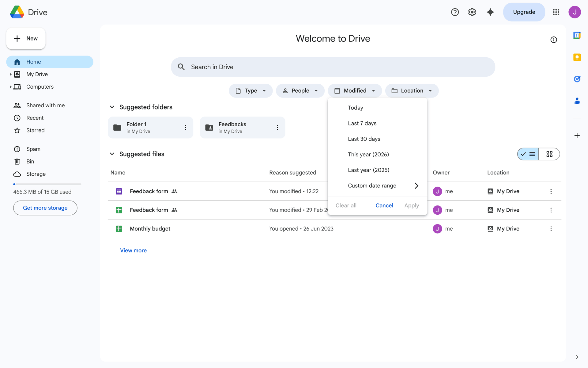Open the account avatar J
Viewport: 588px width, 368px height.
pyautogui.click(x=575, y=12)
